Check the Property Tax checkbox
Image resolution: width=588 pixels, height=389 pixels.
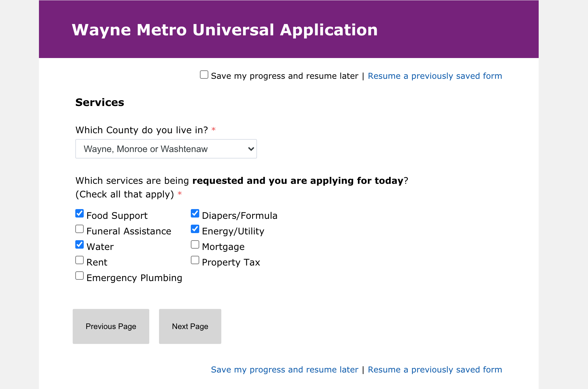coord(195,260)
